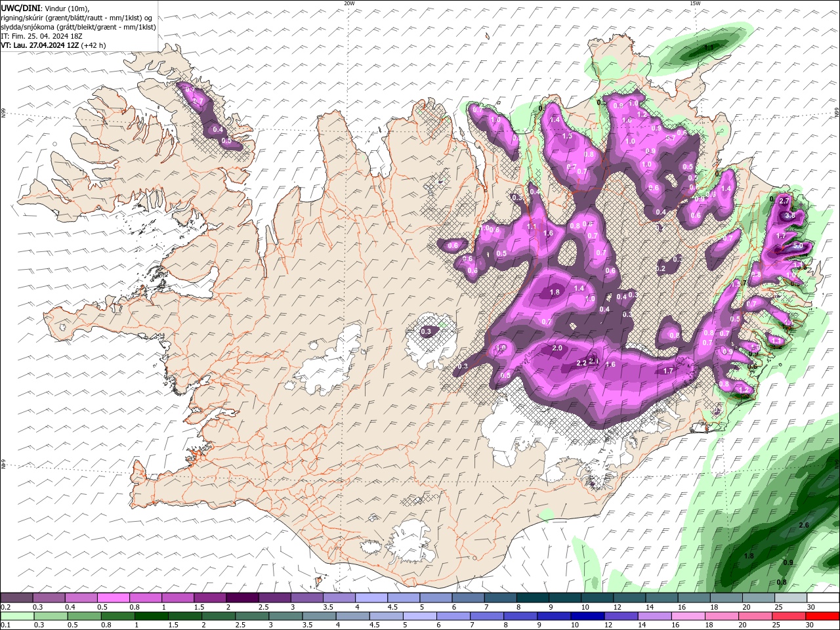This screenshot has width=840, height=630.
Task: Pick the light lavender 4 swatch in snow legend
Action: coord(371,598)
